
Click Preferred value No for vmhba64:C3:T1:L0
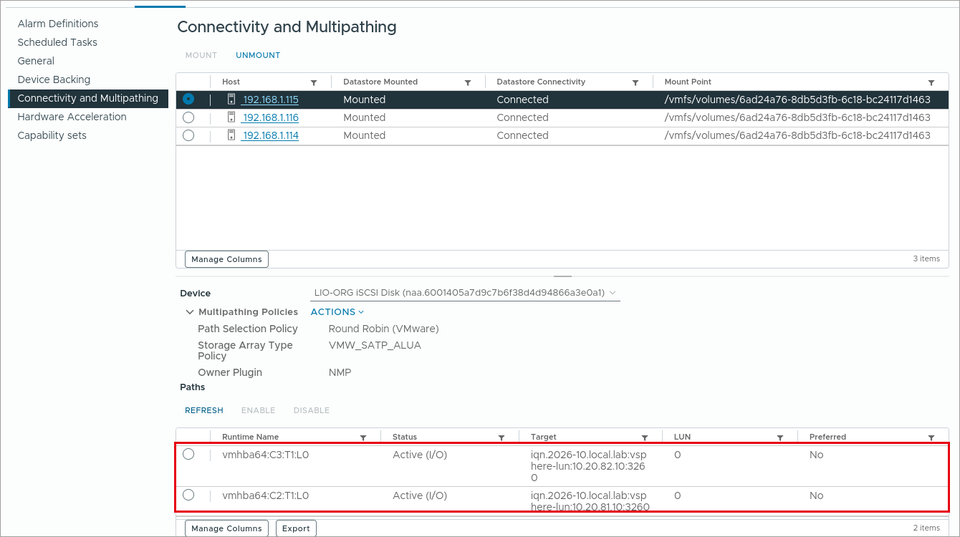816,455
